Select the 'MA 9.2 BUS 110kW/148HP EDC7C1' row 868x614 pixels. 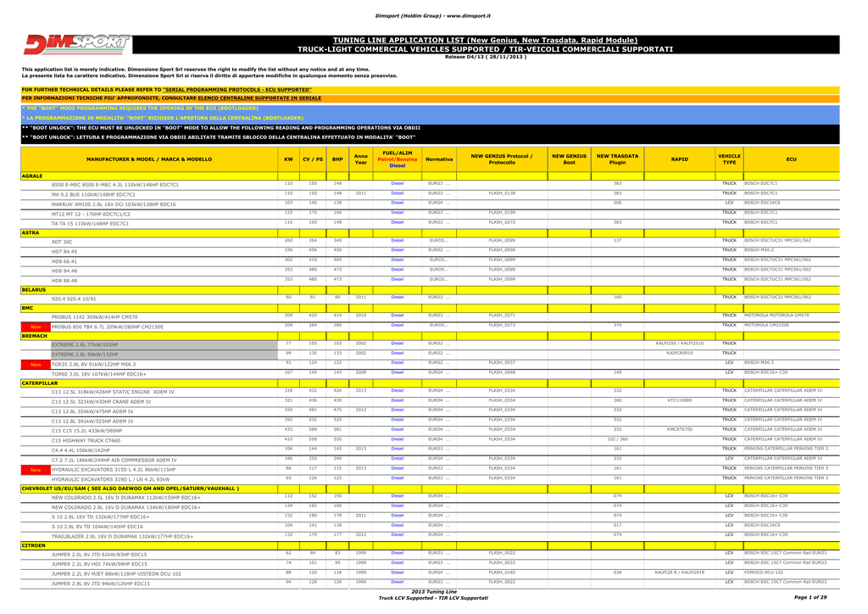coord(430,194)
